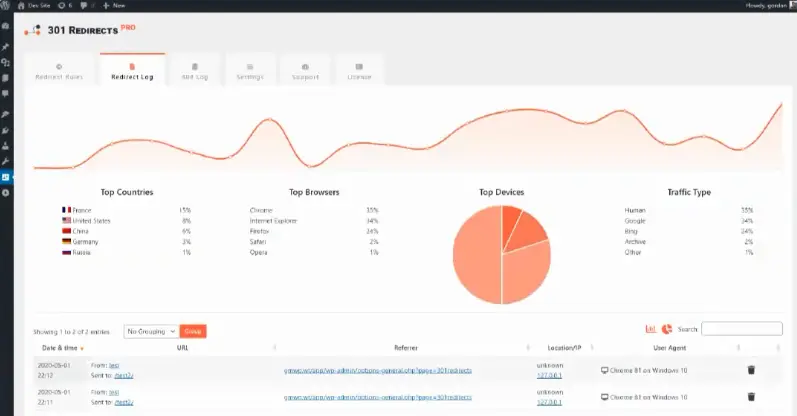The image size is (797, 416).
Task: Open the WordPress logo menu
Action: pyautogui.click(x=6, y=5)
